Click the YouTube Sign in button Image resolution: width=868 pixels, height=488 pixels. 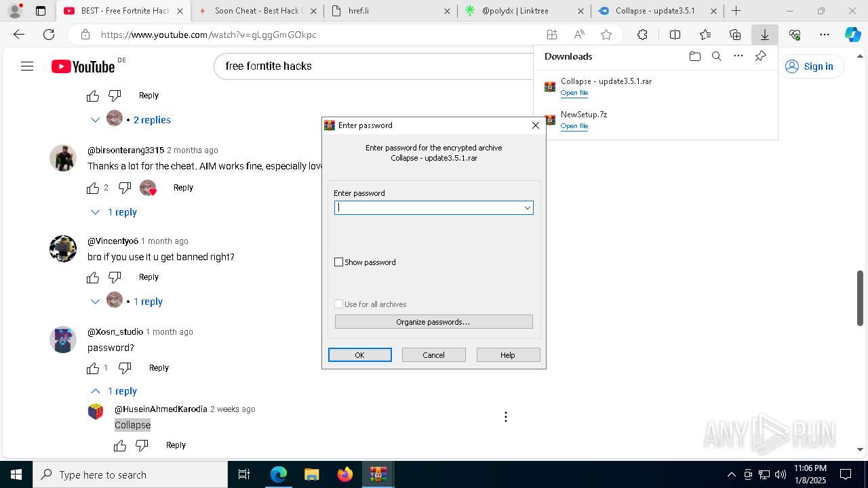click(x=810, y=66)
